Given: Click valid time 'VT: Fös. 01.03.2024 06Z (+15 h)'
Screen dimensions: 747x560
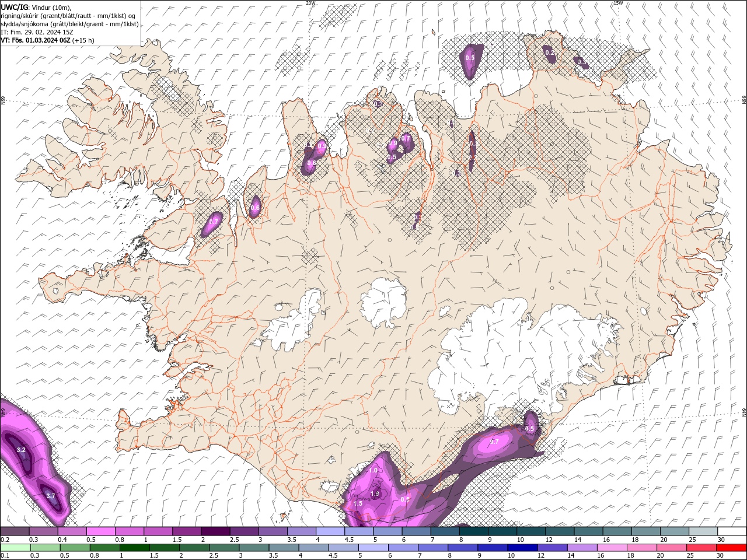Looking at the screenshot, I should pyautogui.click(x=48, y=40).
